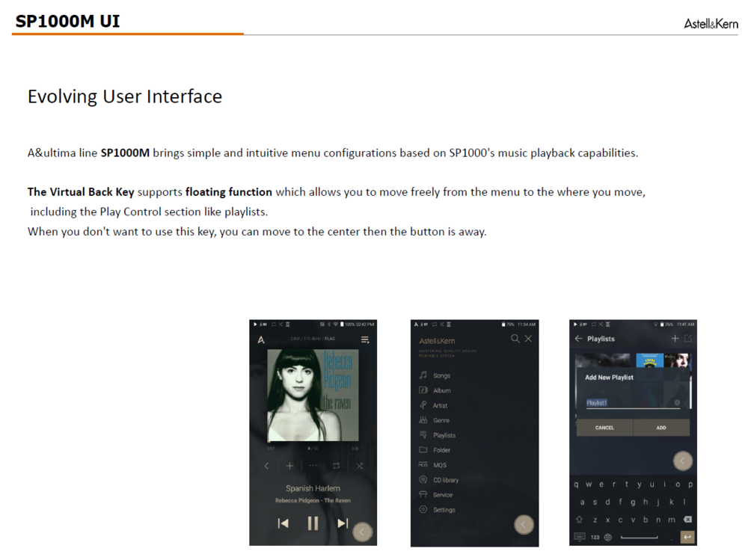The height and width of the screenshot is (560, 748).
Task: Close the menu with the X icon
Action: coord(528,339)
